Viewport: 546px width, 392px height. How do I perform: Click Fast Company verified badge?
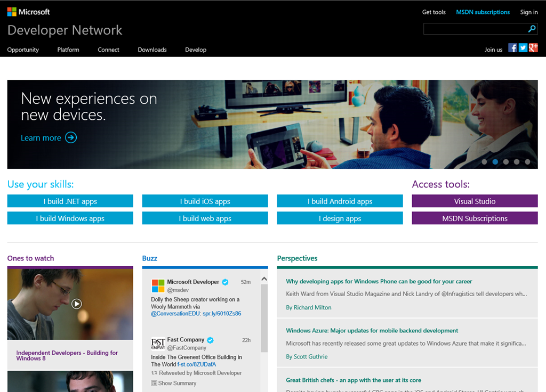click(210, 340)
